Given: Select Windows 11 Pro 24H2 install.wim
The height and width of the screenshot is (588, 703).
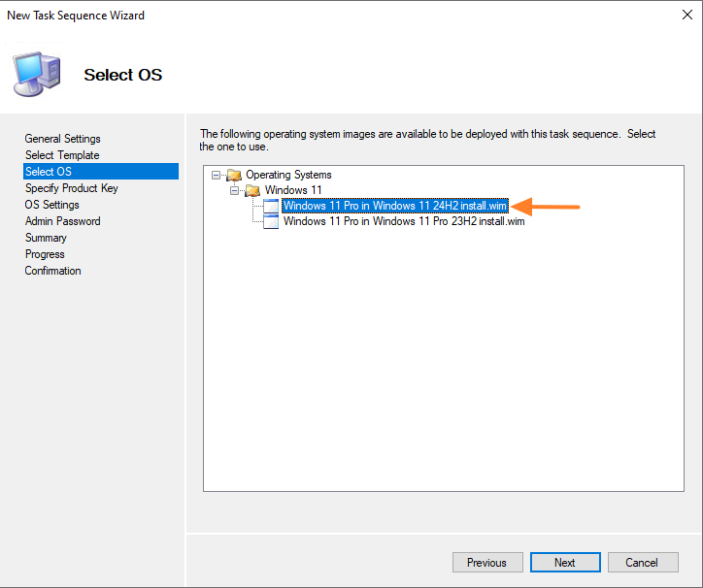Looking at the screenshot, I should click(395, 206).
